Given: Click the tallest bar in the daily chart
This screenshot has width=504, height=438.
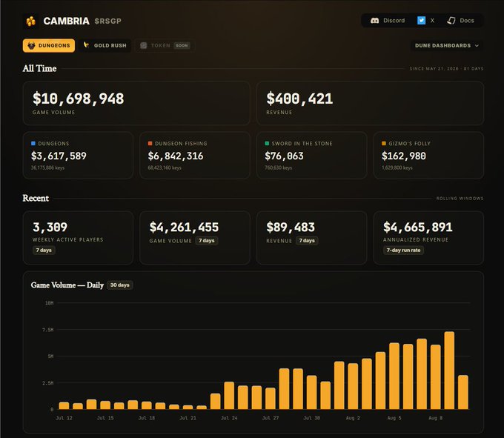Looking at the screenshot, I should [449, 371].
